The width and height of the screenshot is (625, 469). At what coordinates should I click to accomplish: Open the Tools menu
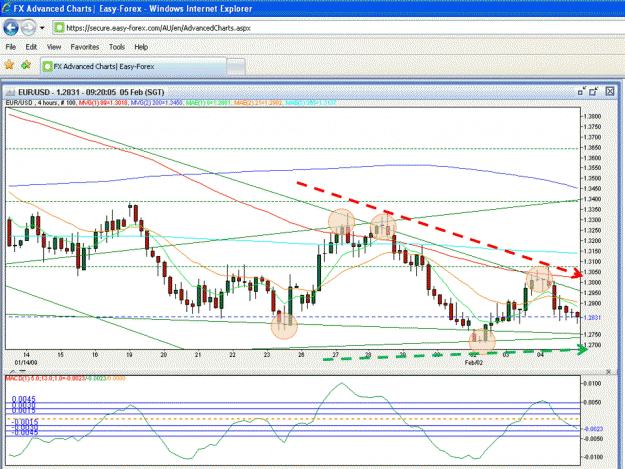click(117, 47)
